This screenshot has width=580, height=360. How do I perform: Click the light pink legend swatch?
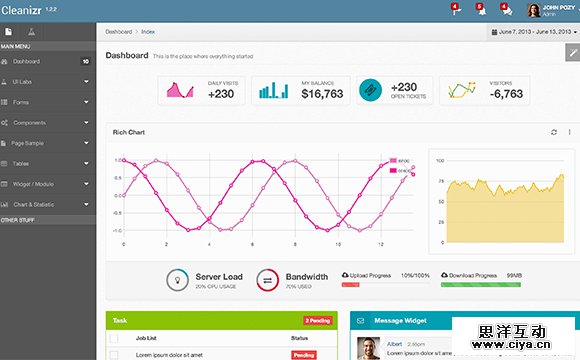393,161
